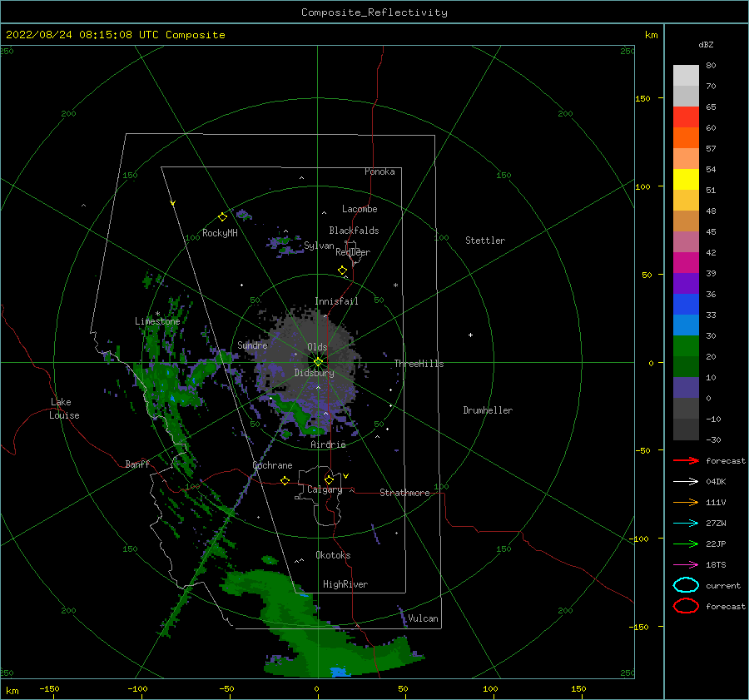Click the red forecast arrow in legend
The image size is (749, 700).
686,460
